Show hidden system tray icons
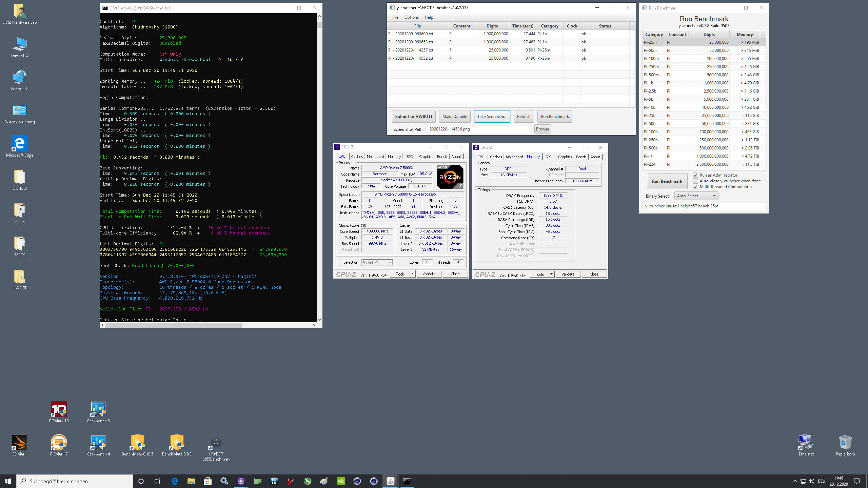 click(x=795, y=481)
